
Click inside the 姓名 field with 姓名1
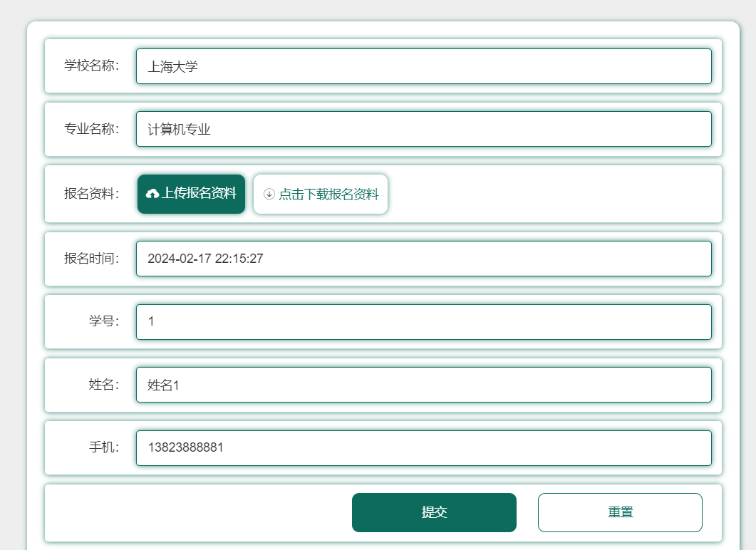[424, 384]
